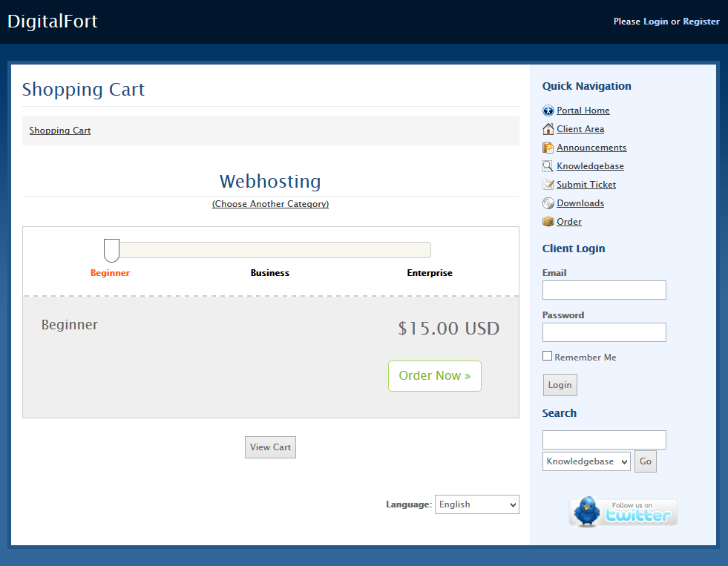This screenshot has width=728, height=566.
Task: Open the Order navigation link
Action: click(x=569, y=222)
